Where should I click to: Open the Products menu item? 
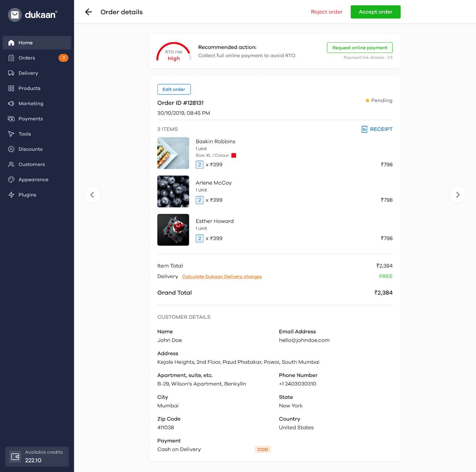pyautogui.click(x=37, y=88)
